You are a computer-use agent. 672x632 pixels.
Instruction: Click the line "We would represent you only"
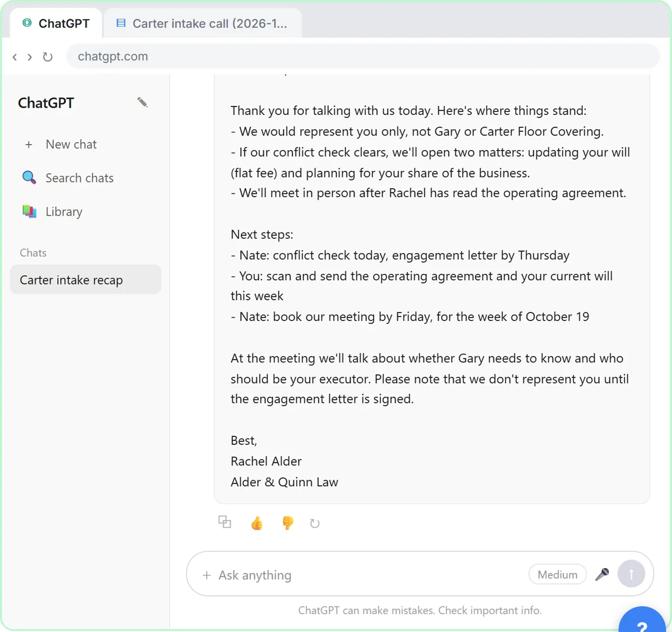click(x=417, y=132)
